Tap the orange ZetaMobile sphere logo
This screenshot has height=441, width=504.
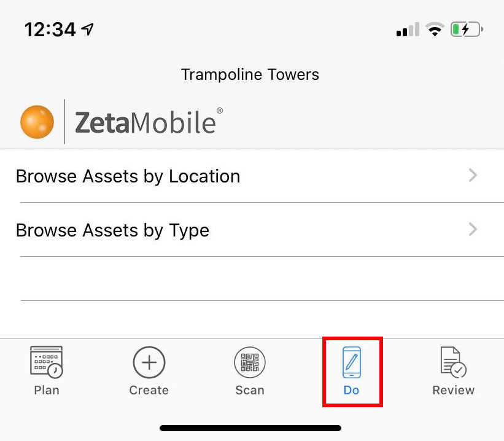(37, 122)
